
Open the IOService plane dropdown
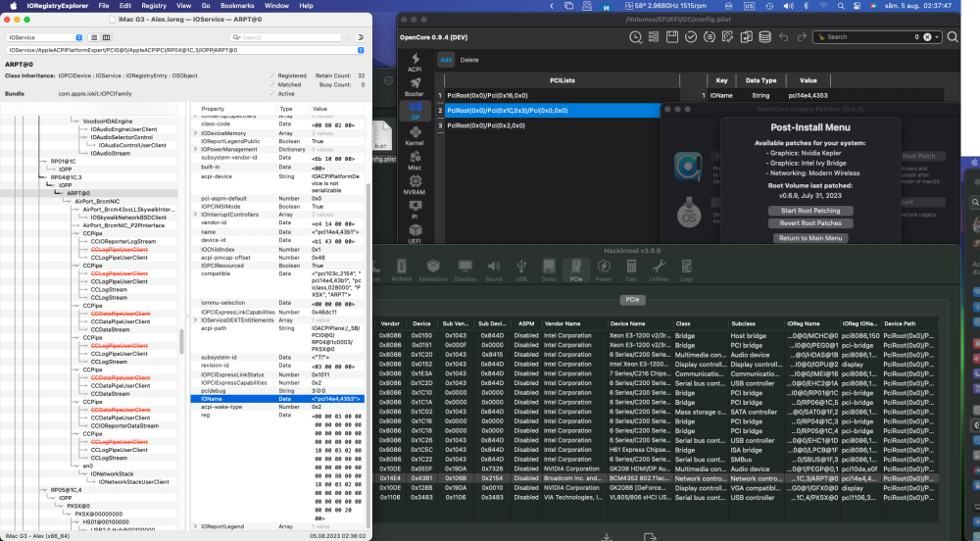click(44, 37)
